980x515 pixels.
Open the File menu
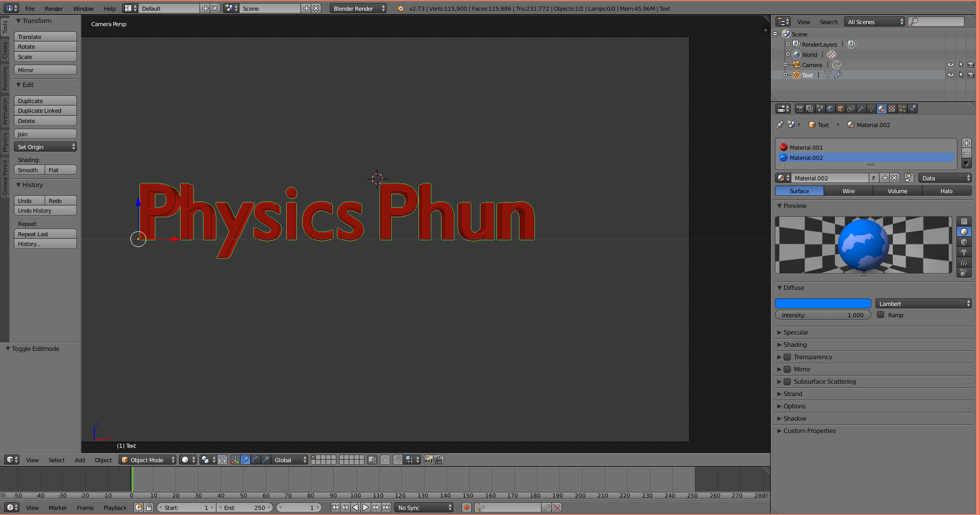[30, 8]
